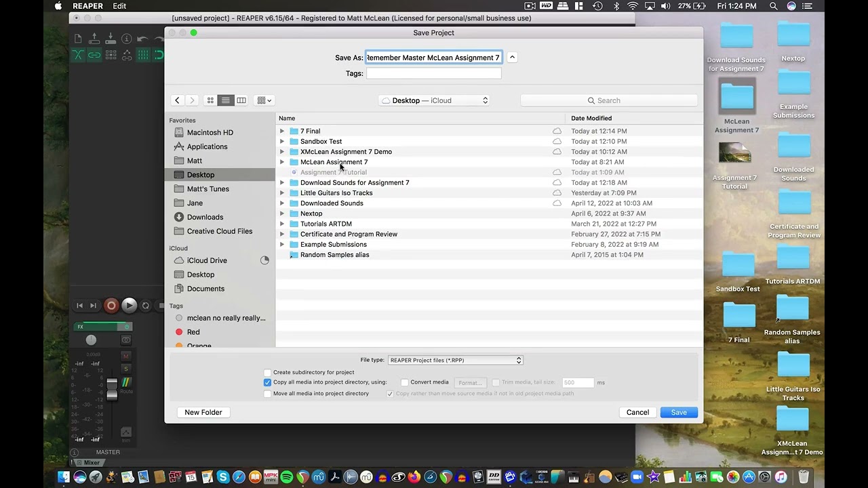Toggle item grouping link icon in REAPER

click(x=94, y=55)
